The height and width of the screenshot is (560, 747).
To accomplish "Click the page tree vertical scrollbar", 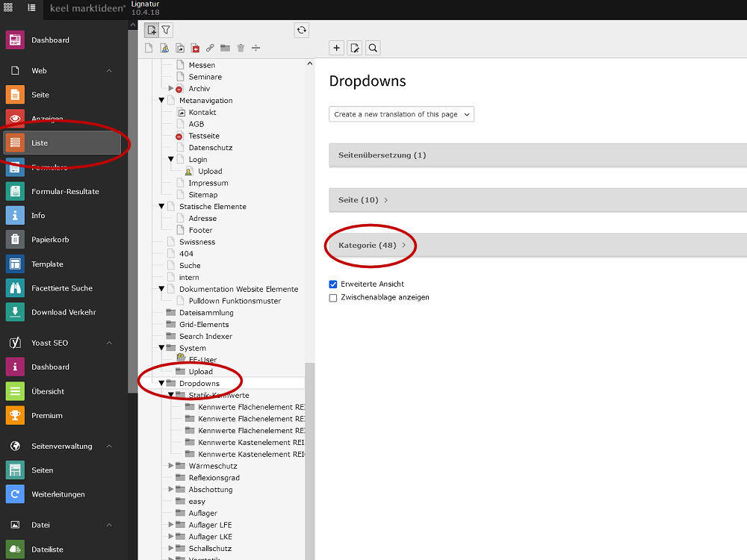I will [310, 461].
